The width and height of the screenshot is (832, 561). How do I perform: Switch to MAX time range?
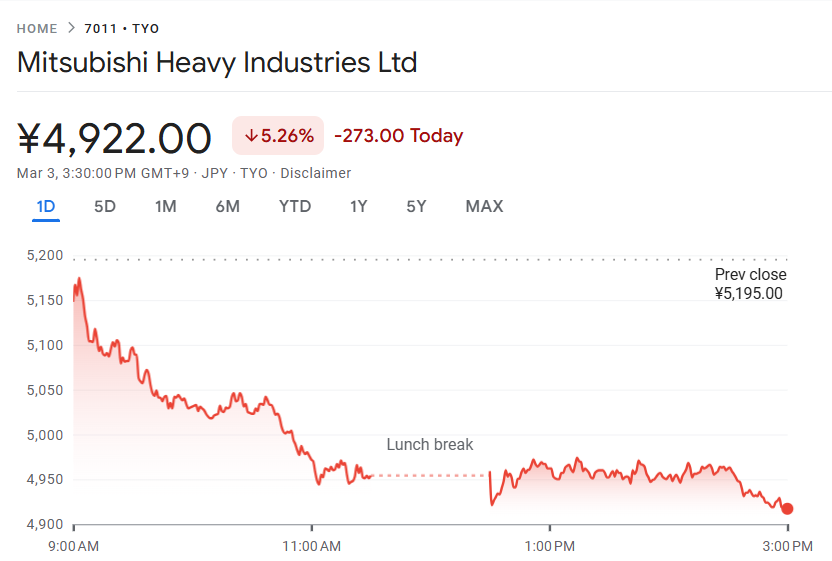click(484, 207)
